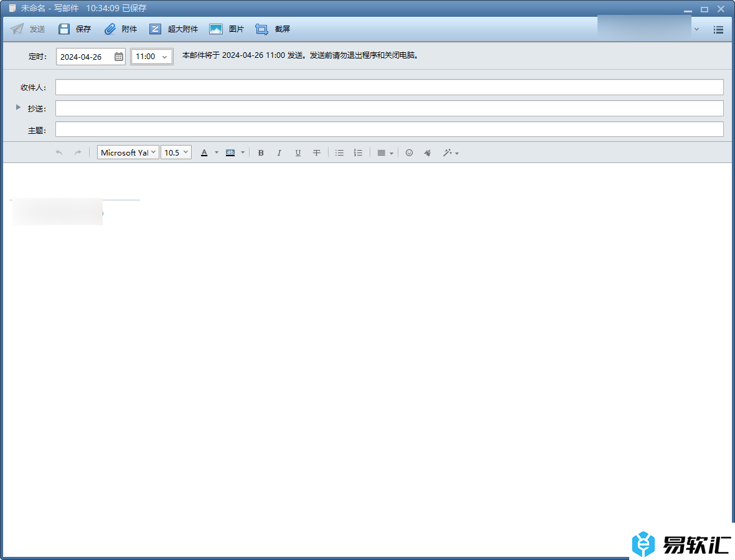The image size is (735, 560).
Task: Minimize the compose window
Action: tap(688, 9)
